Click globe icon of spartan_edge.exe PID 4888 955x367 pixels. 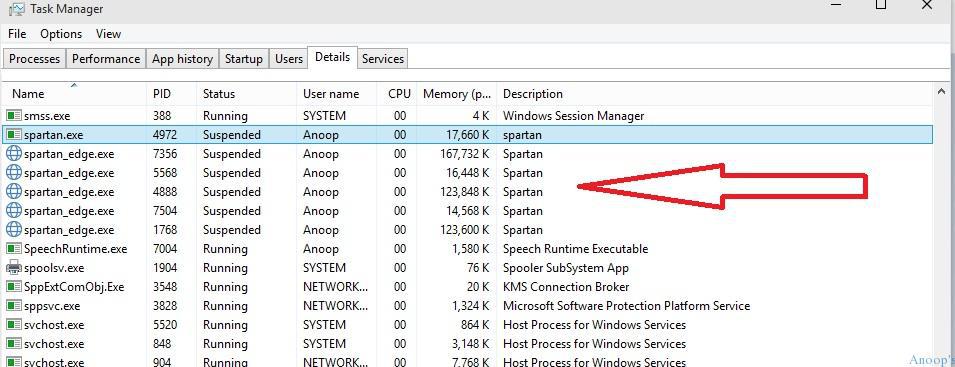coord(13,192)
